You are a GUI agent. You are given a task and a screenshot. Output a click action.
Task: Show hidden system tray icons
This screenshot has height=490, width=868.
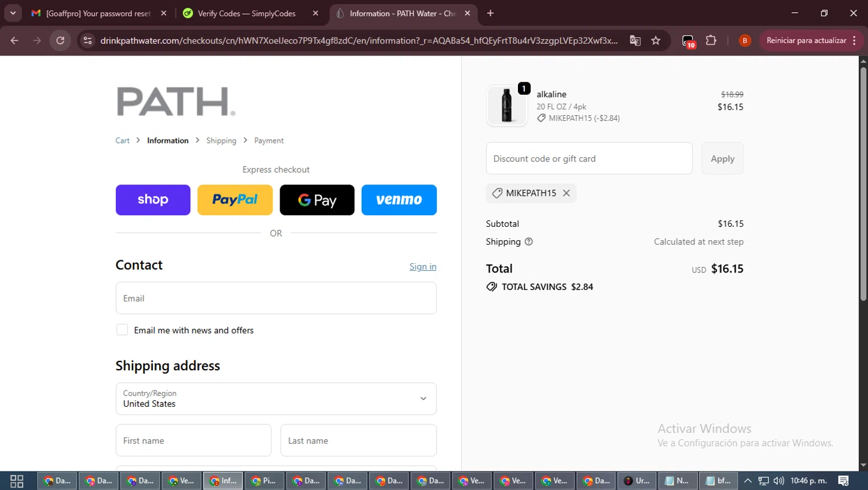[x=748, y=481]
